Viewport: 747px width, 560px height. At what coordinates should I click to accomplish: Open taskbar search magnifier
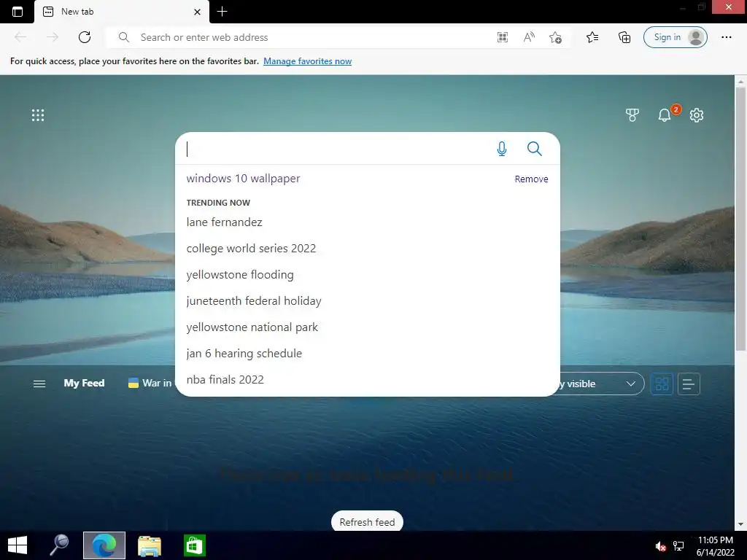click(x=60, y=545)
